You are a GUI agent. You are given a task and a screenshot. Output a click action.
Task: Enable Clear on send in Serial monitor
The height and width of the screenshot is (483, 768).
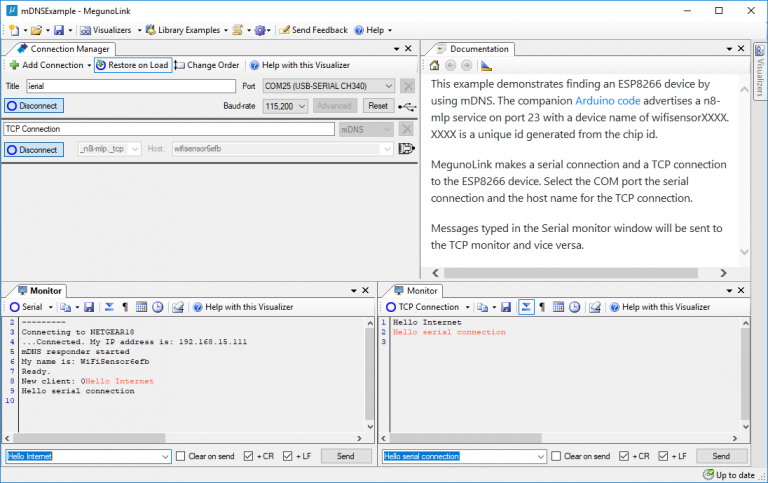click(180, 456)
